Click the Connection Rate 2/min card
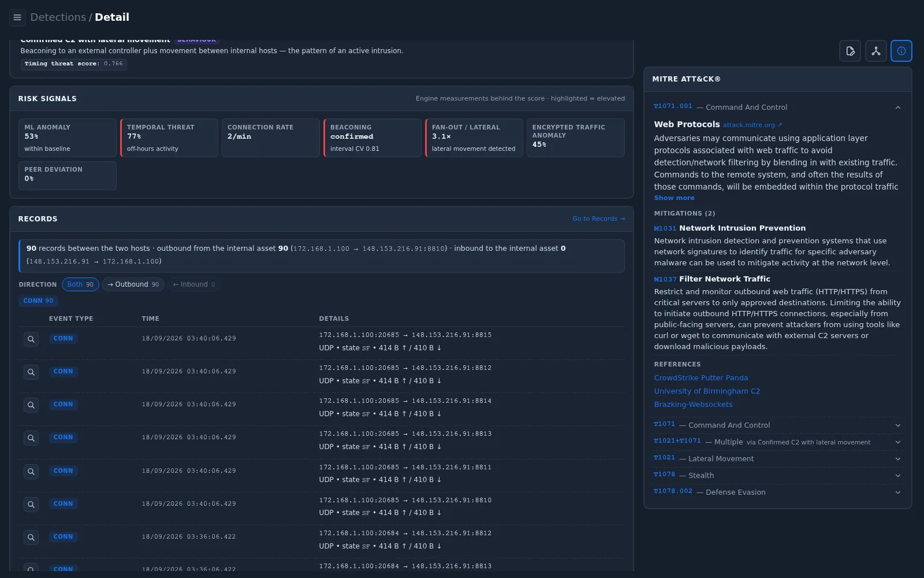The height and width of the screenshot is (578, 924). [271, 138]
